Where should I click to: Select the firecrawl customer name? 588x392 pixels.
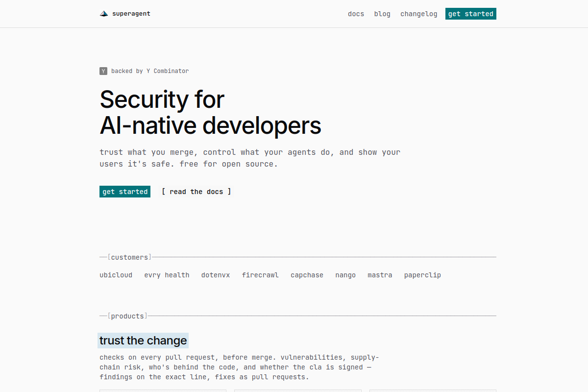(x=260, y=275)
